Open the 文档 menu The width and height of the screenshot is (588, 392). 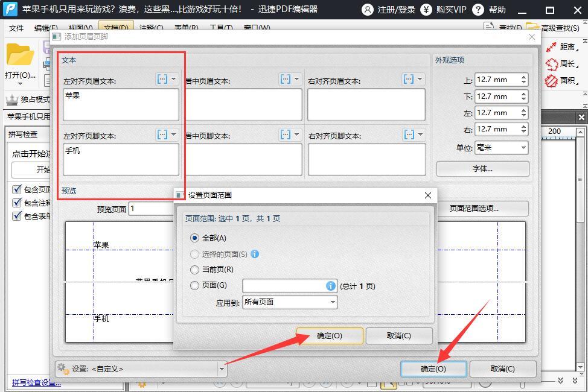coord(116,27)
